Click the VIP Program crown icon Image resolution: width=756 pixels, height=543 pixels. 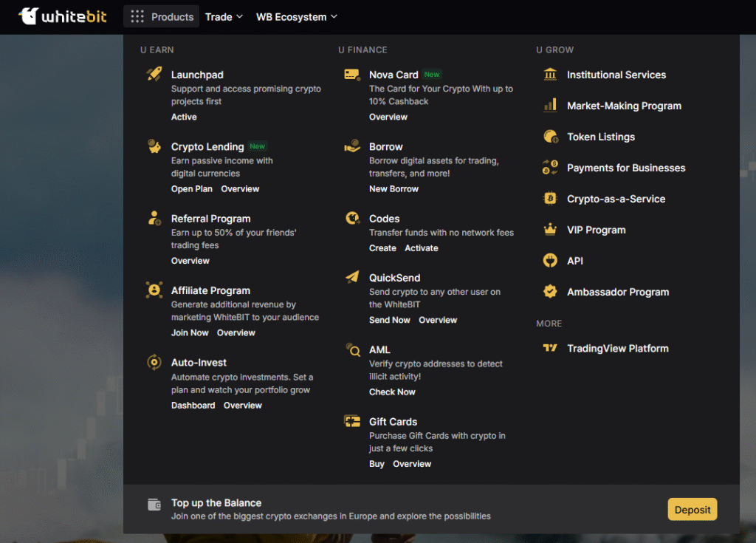(x=550, y=230)
